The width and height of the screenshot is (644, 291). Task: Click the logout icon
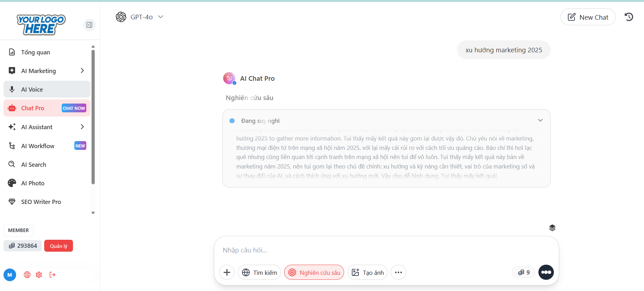(53, 275)
